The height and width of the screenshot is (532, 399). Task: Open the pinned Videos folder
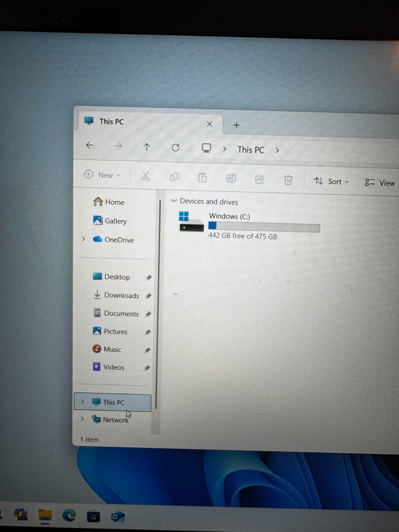pos(108,367)
